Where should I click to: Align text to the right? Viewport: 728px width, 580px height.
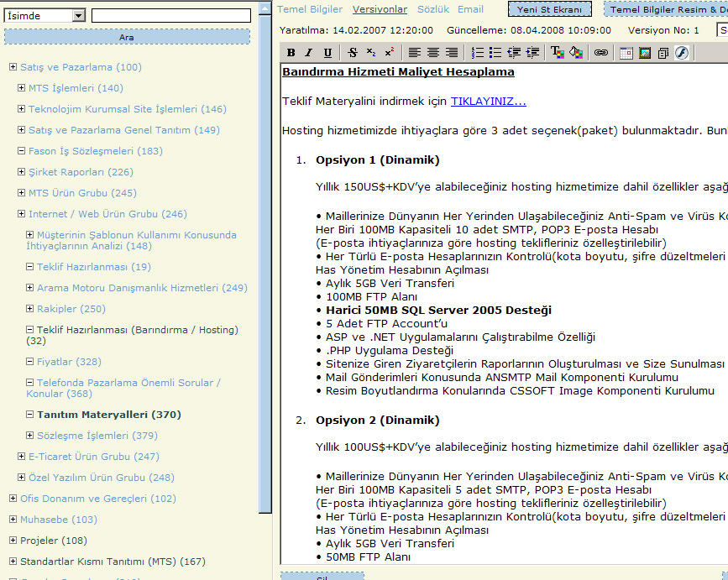[452, 53]
